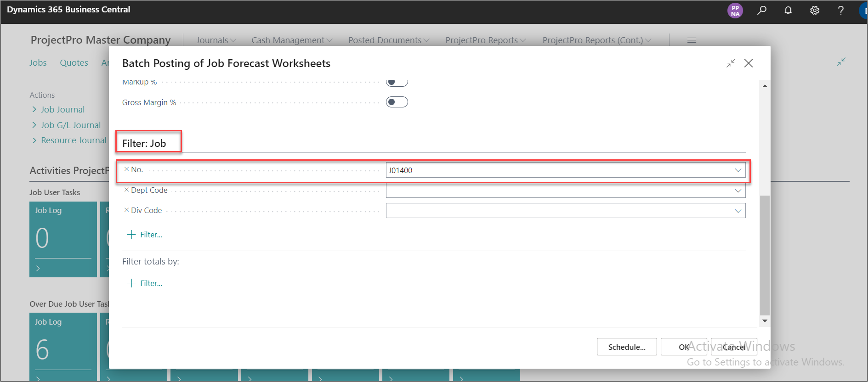Open the notifications bell
This screenshot has height=382, width=868.
(x=788, y=10)
